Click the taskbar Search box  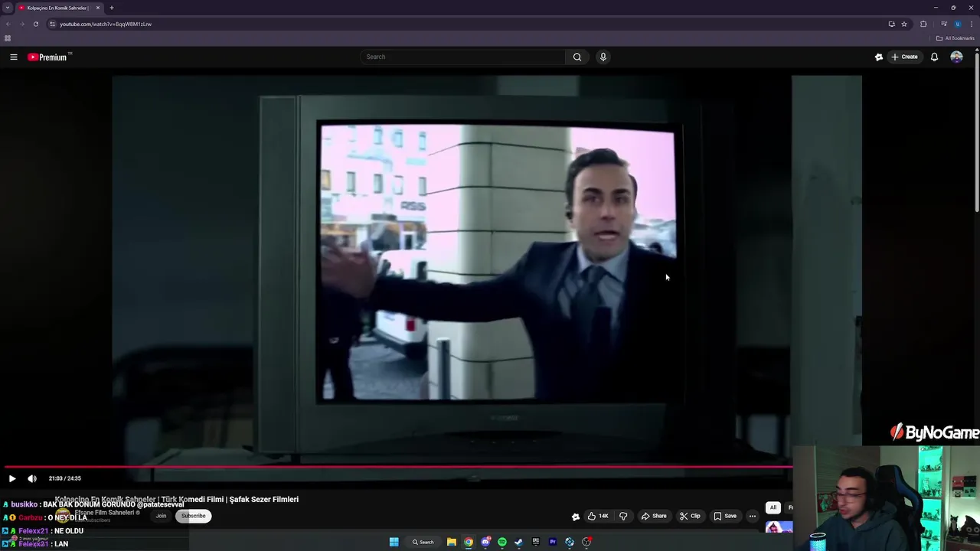423,542
